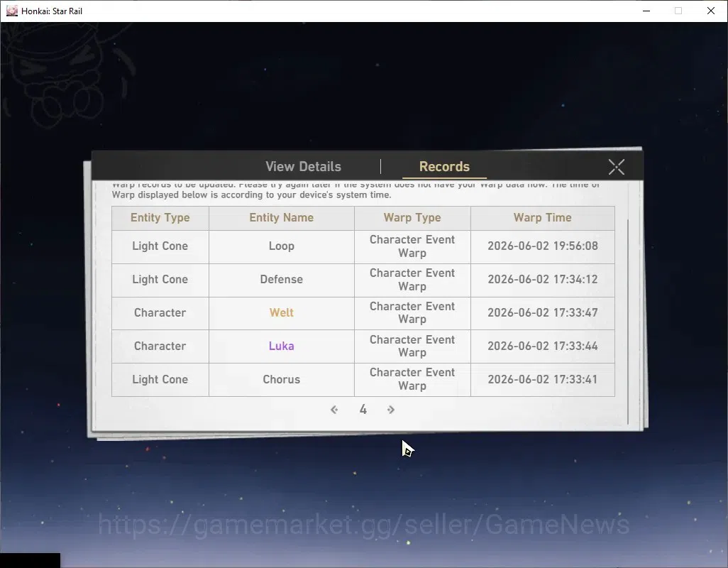Image resolution: width=728 pixels, height=568 pixels.
Task: Click the device system time notice text
Action: tap(355, 190)
